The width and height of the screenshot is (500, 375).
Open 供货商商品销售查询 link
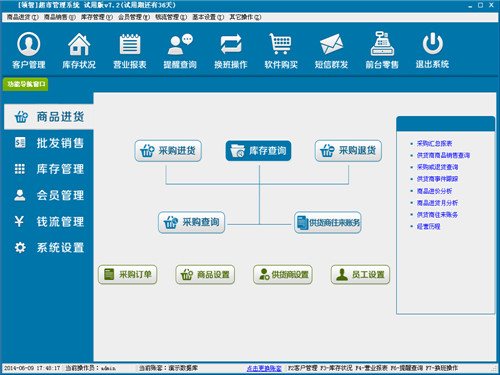tap(443, 155)
